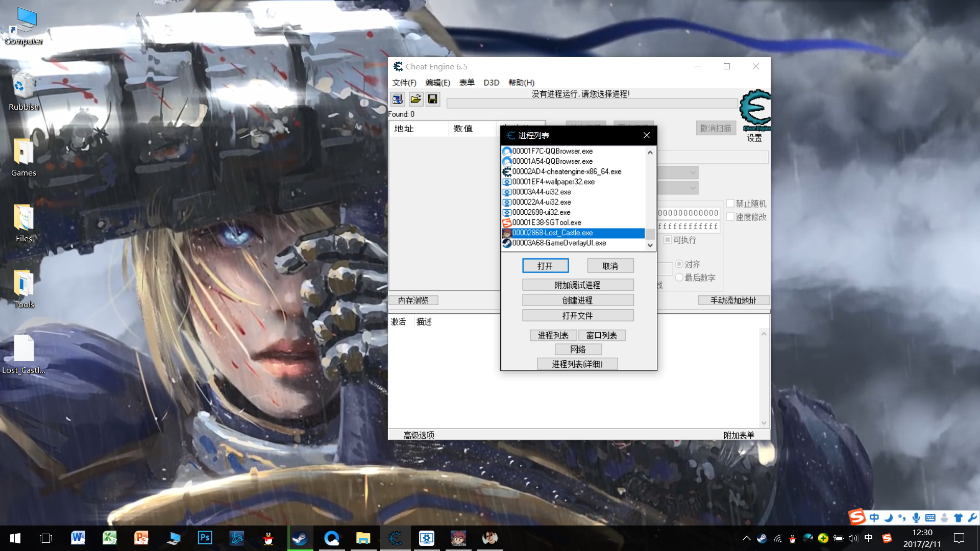Enable 禁止随机 checkbox
The image size is (980, 551).
(730, 204)
